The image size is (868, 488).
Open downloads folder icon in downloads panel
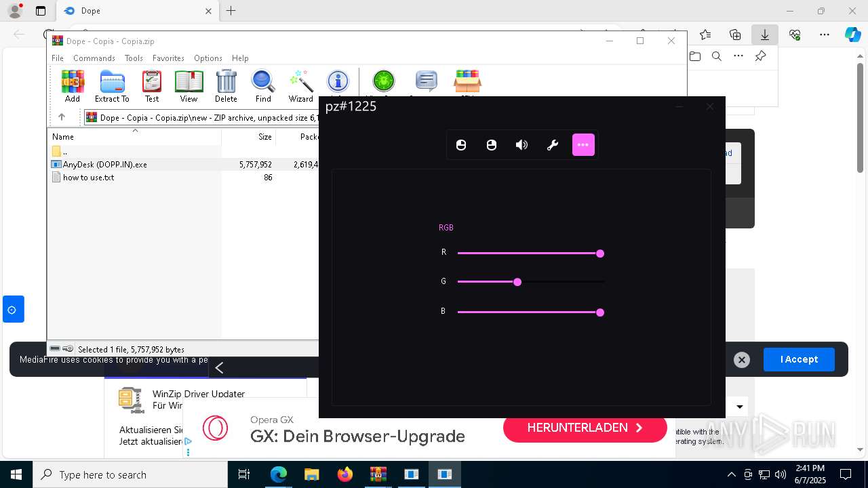coord(695,56)
